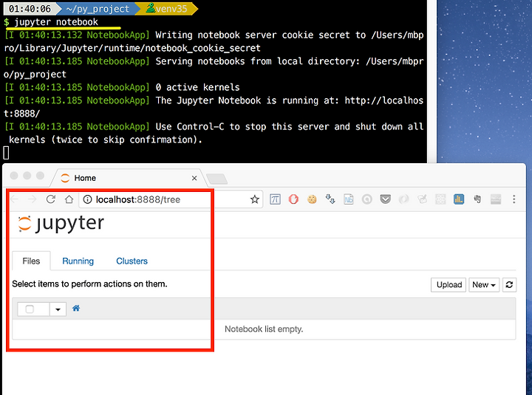Close the Home browser tab

pos(194,178)
